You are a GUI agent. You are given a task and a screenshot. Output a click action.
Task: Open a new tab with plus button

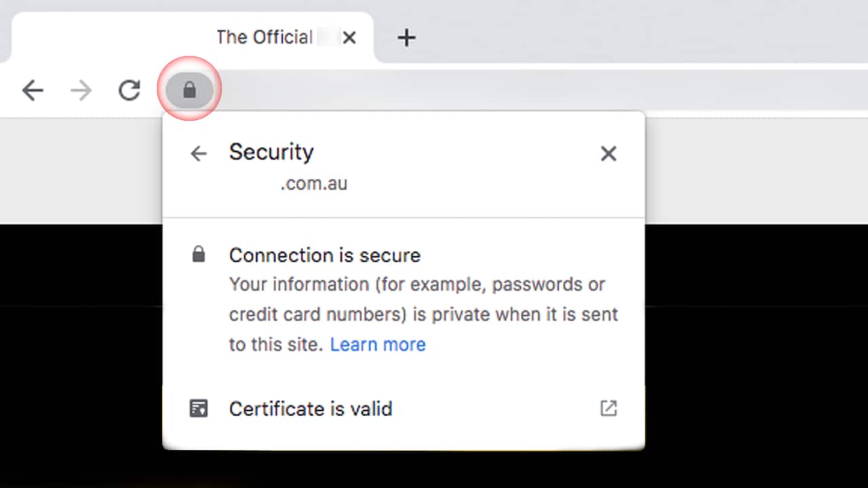(406, 38)
